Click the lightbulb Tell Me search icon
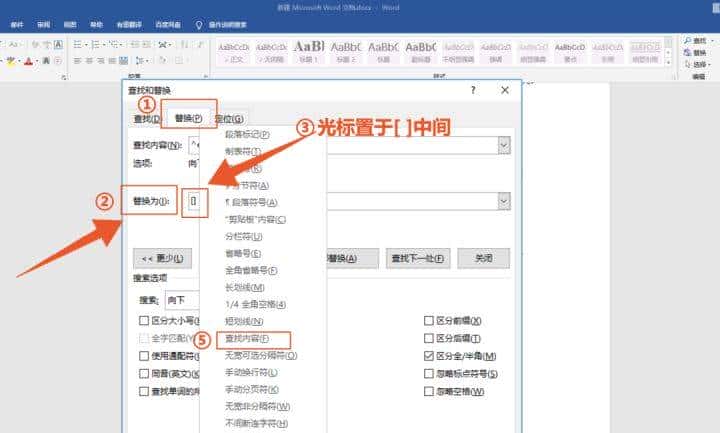Viewport: 720px width, 433px height. coord(199,25)
